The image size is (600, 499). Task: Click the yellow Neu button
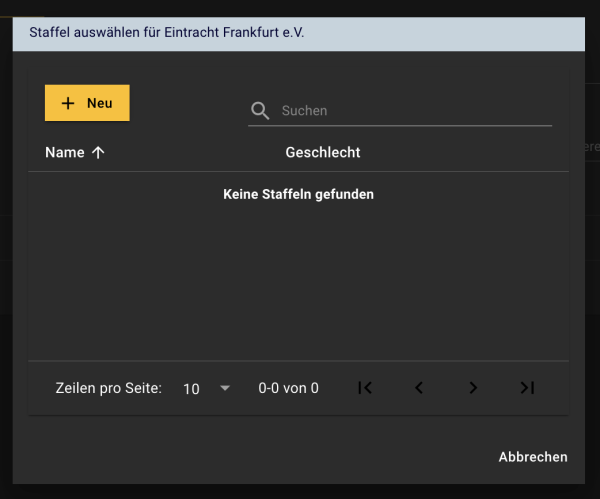tap(87, 103)
